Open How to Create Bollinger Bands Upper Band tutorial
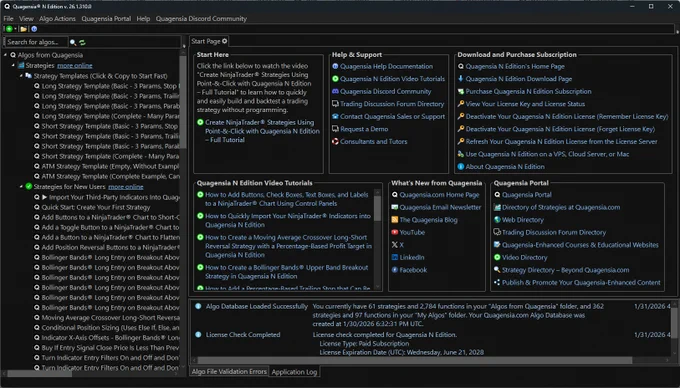 click(x=287, y=272)
